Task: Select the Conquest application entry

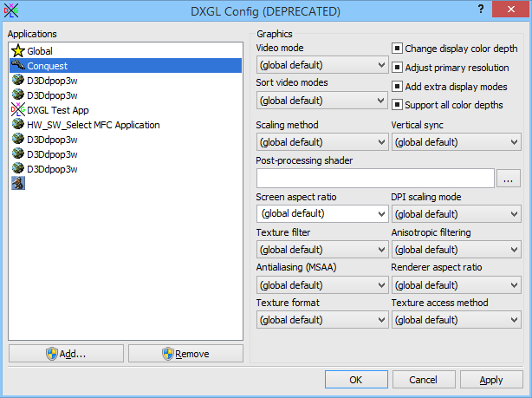Action: click(126, 66)
